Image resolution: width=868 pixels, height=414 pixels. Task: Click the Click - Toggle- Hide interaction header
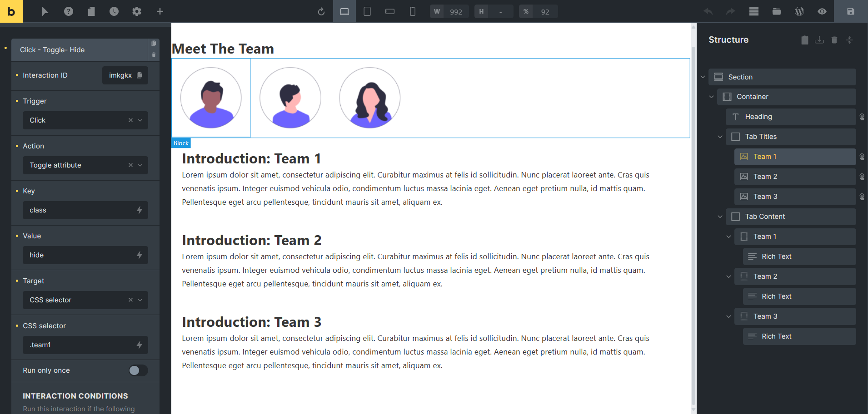(80, 50)
